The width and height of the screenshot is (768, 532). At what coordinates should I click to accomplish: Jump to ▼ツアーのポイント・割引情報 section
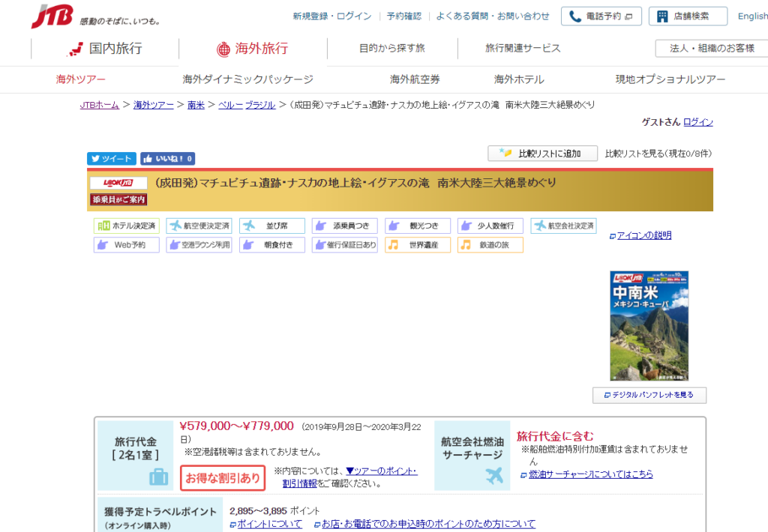pyautogui.click(x=381, y=471)
